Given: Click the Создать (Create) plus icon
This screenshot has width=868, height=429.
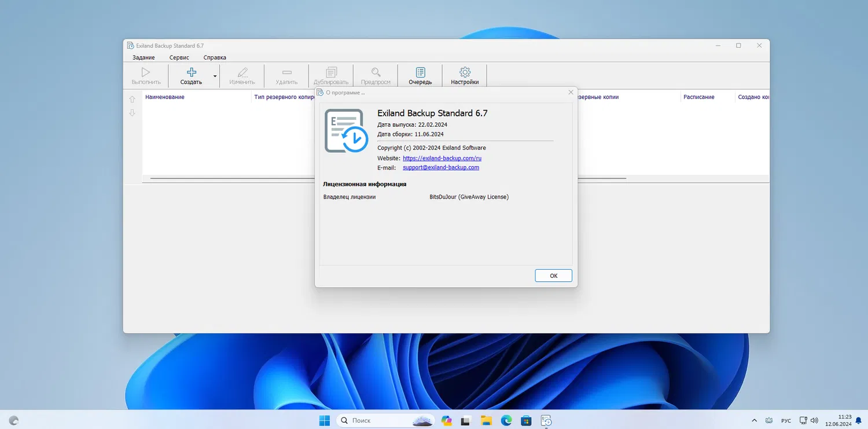Looking at the screenshot, I should [x=191, y=72].
